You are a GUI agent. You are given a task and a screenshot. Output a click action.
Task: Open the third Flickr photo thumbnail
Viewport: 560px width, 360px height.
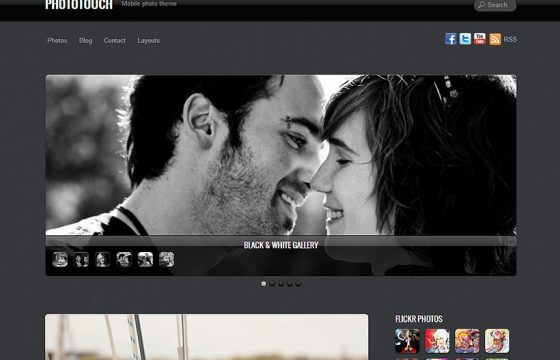[x=467, y=341]
